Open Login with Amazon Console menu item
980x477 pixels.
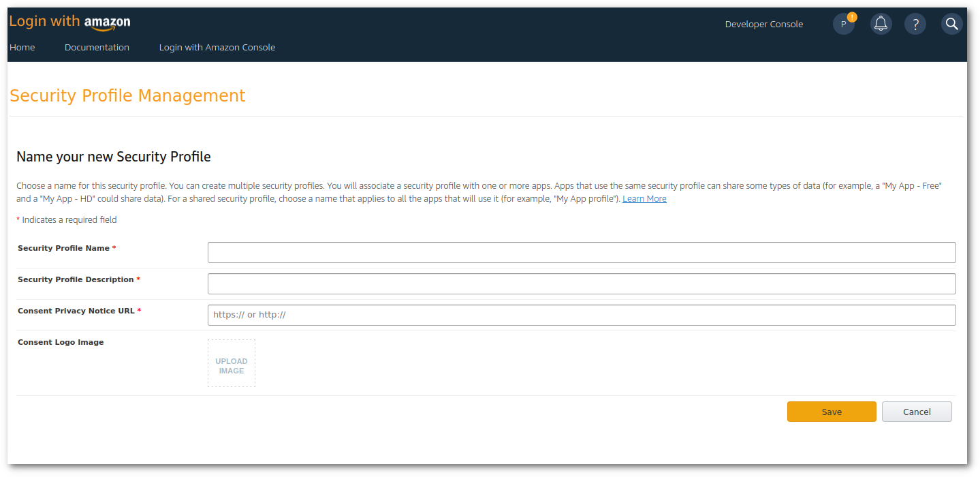pos(217,47)
